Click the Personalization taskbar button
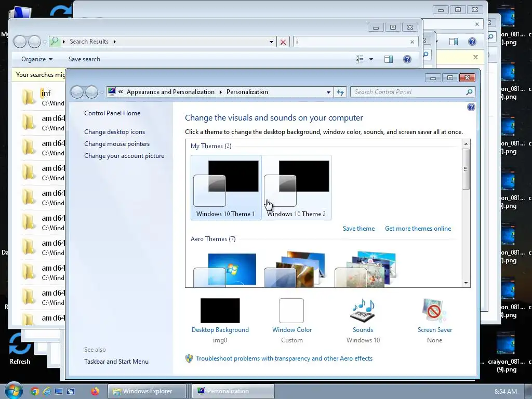 click(233, 391)
